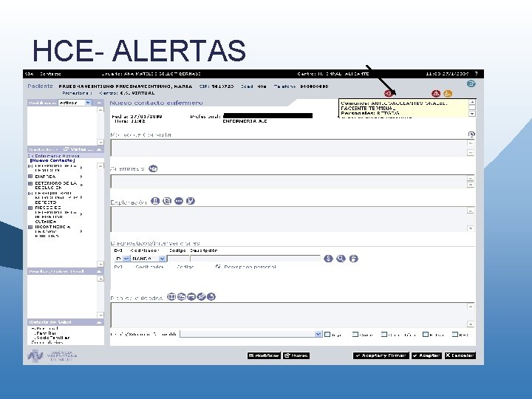
Task: Click the Vistas icon in Contactos header
Action: coord(66,149)
